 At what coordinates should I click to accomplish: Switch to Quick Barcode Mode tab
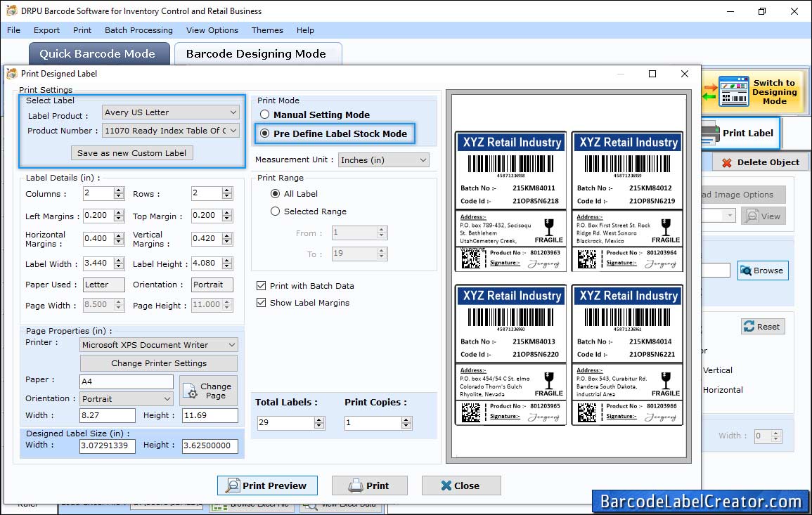click(x=99, y=54)
